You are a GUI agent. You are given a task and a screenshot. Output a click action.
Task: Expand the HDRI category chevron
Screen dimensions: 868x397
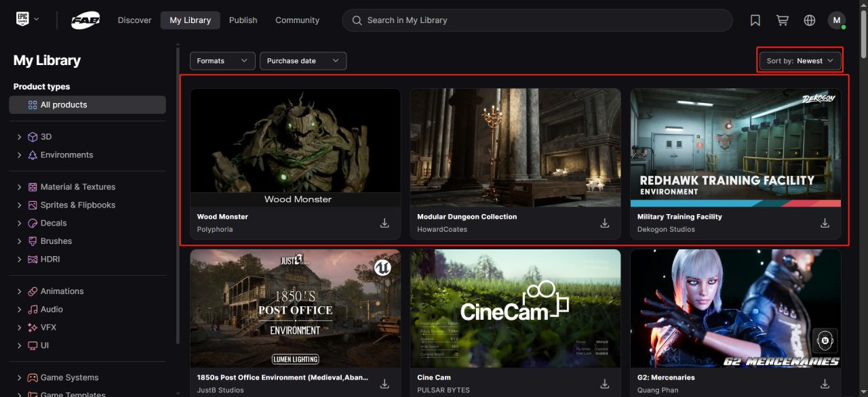(x=19, y=259)
